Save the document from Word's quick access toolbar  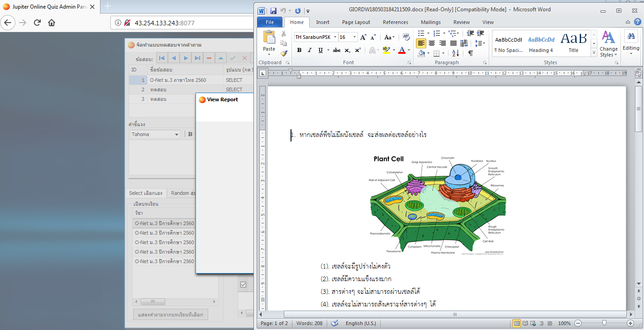[x=273, y=10]
